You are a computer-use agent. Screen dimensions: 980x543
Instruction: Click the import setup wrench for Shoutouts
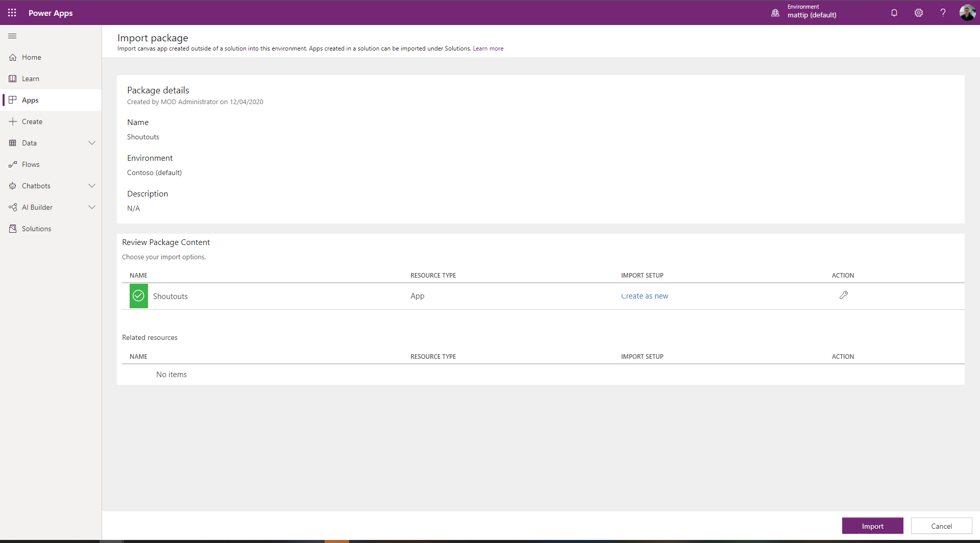coord(844,295)
